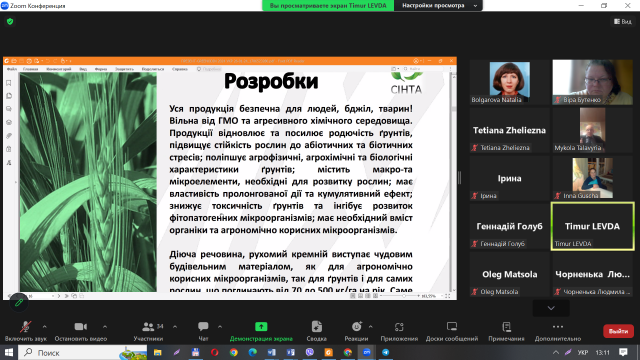The height and width of the screenshot is (360, 640).
Task: Open Microsoft Edge from taskbar
Action: pyautogui.click(x=253, y=352)
